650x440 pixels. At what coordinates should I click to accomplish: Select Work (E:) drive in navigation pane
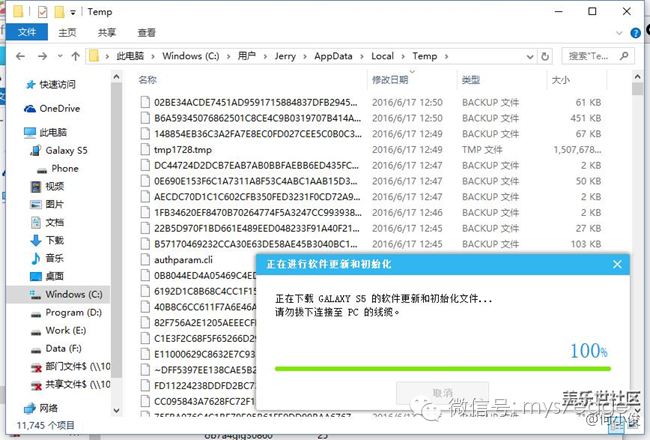click(58, 330)
